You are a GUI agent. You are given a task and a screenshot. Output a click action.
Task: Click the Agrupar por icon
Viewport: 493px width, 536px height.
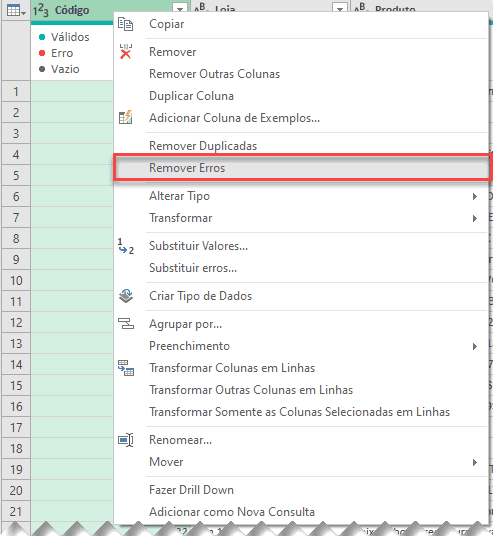point(125,323)
